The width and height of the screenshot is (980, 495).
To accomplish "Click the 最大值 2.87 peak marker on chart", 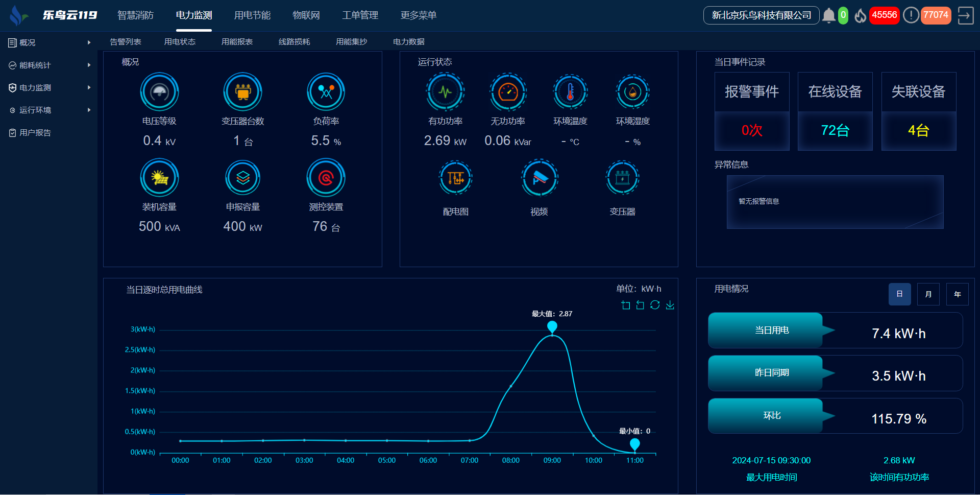I will 552,326.
